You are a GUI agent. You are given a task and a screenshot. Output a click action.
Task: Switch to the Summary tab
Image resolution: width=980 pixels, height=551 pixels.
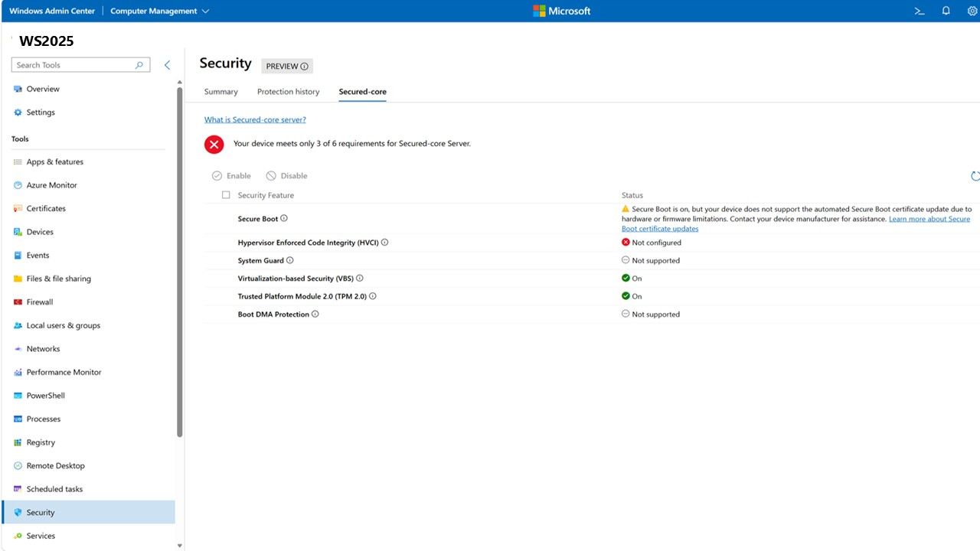point(220,92)
